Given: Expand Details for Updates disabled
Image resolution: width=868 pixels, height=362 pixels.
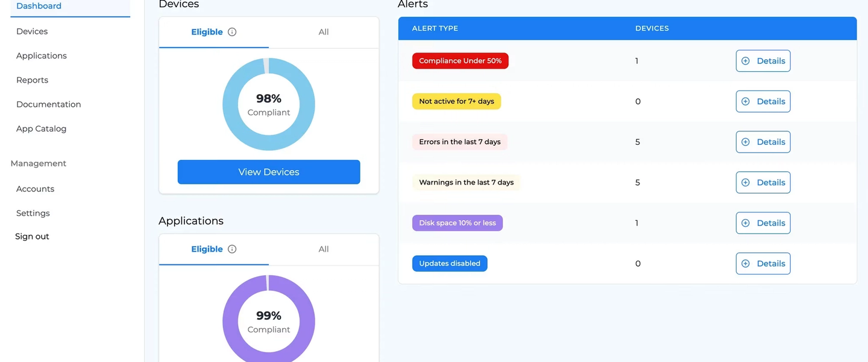Looking at the screenshot, I should pyautogui.click(x=763, y=264).
